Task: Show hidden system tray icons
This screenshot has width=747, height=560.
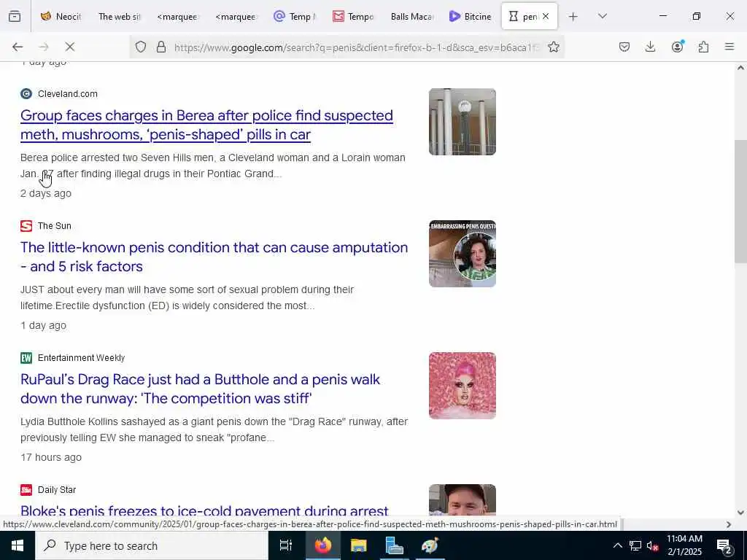Action: point(617,545)
